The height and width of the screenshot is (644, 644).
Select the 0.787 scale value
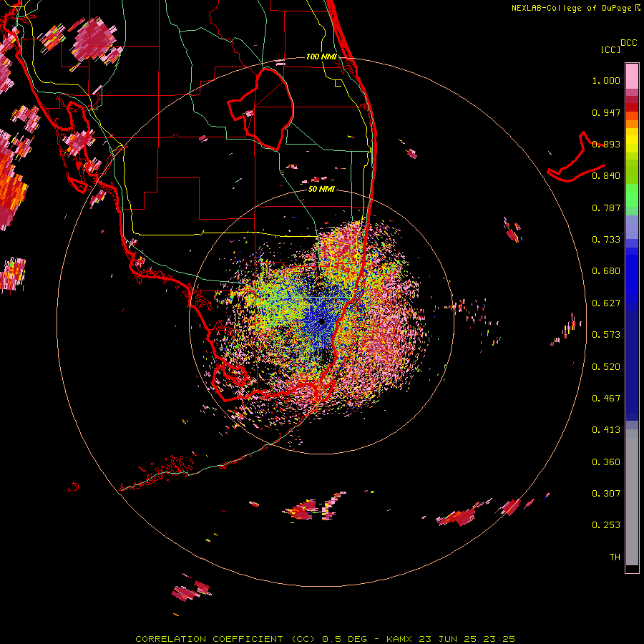point(606,208)
